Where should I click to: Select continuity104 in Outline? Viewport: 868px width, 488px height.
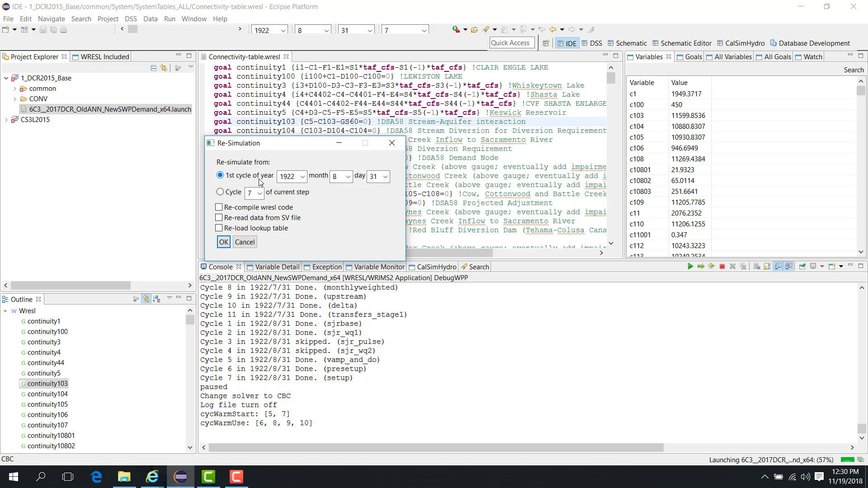[47, 394]
